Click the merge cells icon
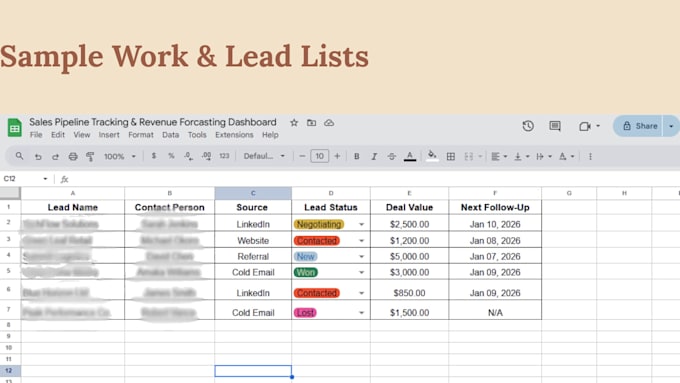680x383 pixels. (x=469, y=157)
